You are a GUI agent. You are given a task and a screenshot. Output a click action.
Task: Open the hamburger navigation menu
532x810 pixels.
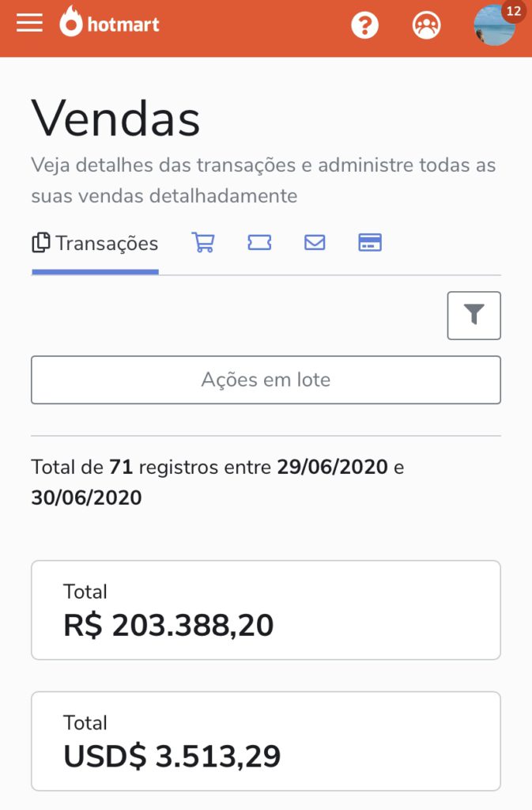(x=29, y=23)
